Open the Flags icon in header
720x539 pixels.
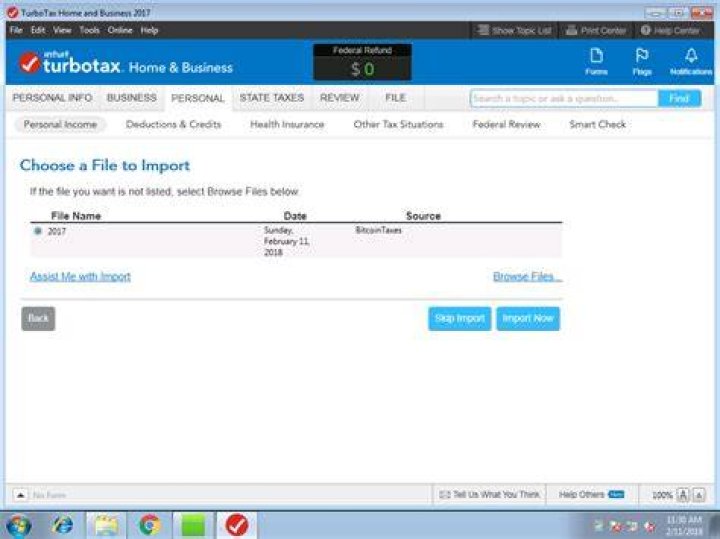(x=641, y=61)
